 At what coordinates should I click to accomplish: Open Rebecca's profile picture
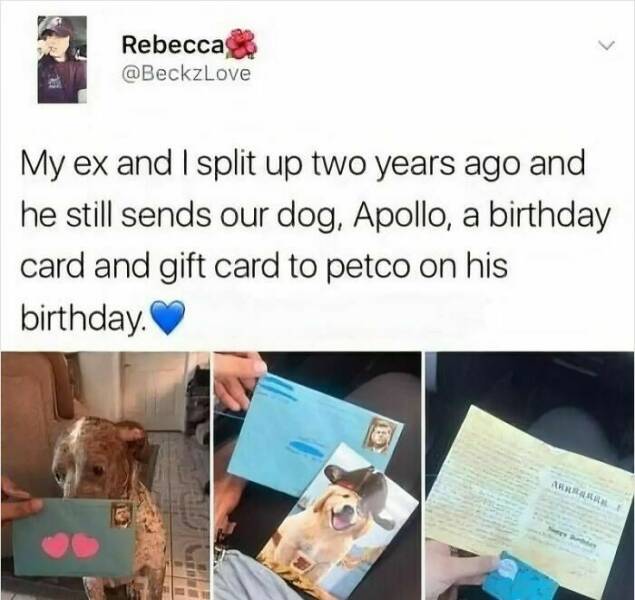[x=62, y=60]
